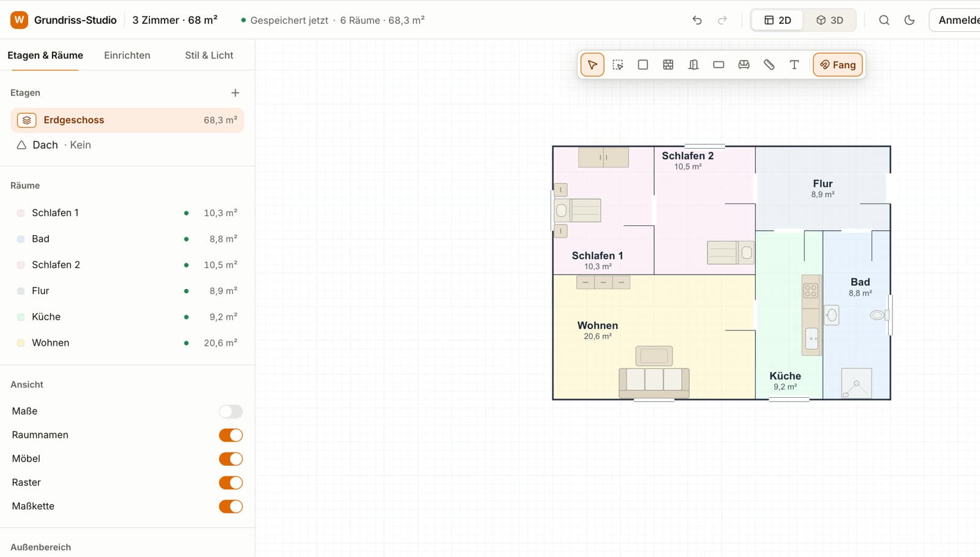Select the text tool

(x=794, y=65)
